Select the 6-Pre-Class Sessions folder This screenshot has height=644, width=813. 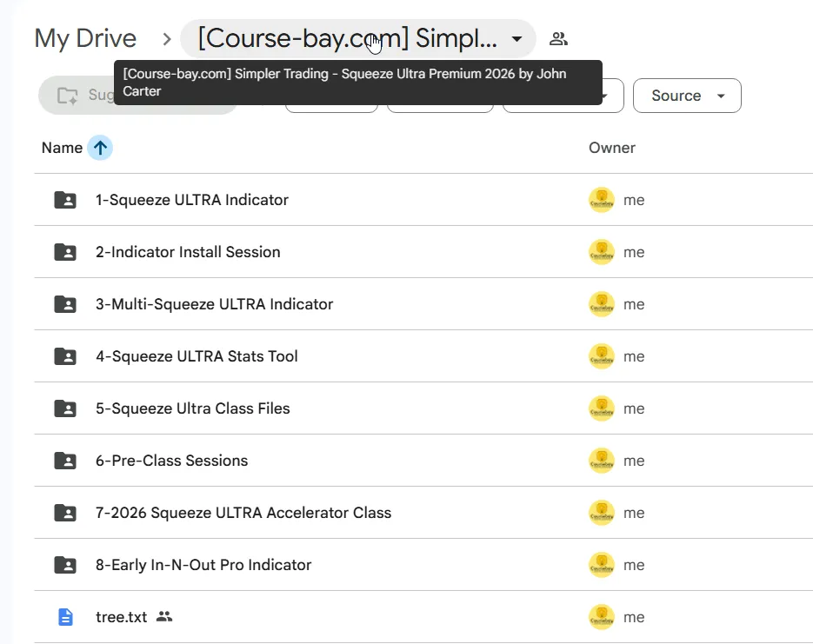pyautogui.click(x=171, y=461)
